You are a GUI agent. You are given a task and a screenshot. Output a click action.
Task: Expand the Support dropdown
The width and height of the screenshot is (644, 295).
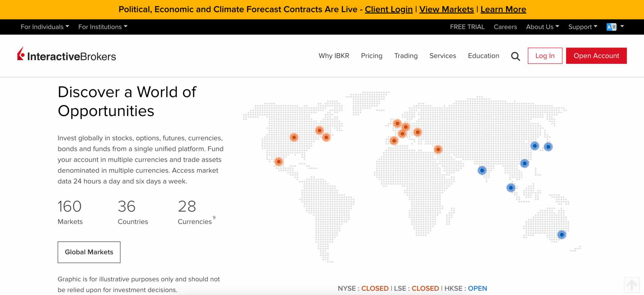click(583, 27)
